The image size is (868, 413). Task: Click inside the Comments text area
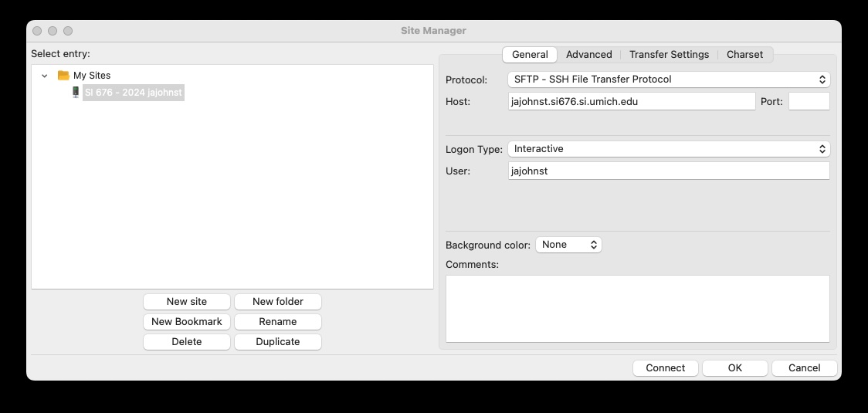(637, 308)
